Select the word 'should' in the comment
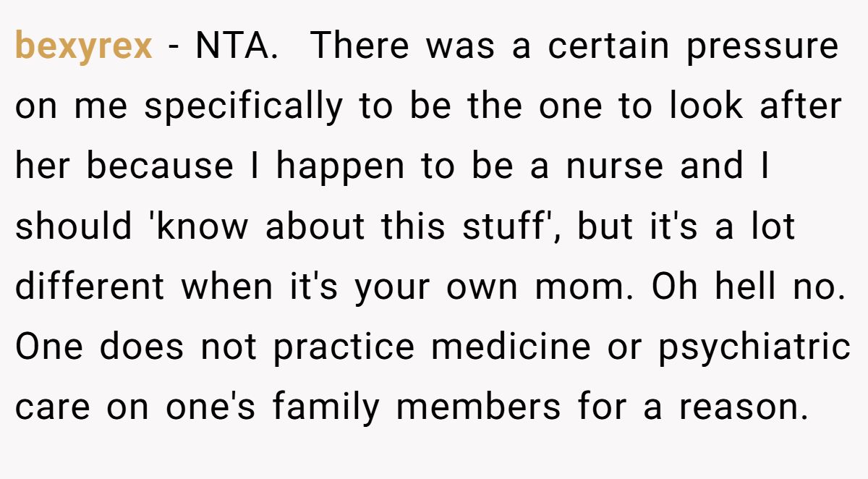 click(x=73, y=226)
